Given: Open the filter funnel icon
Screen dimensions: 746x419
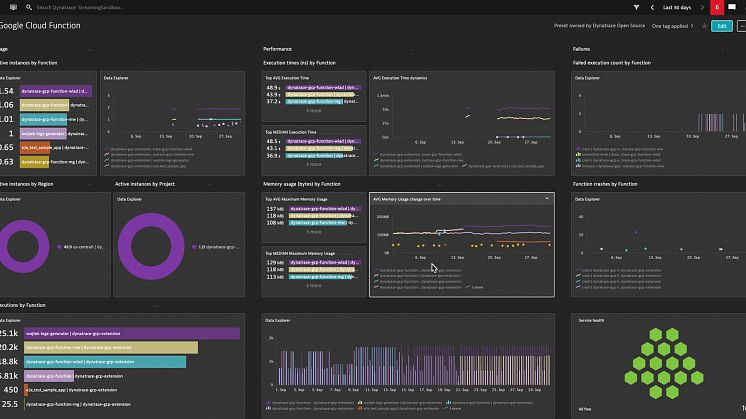Looking at the screenshot, I should [636, 7].
